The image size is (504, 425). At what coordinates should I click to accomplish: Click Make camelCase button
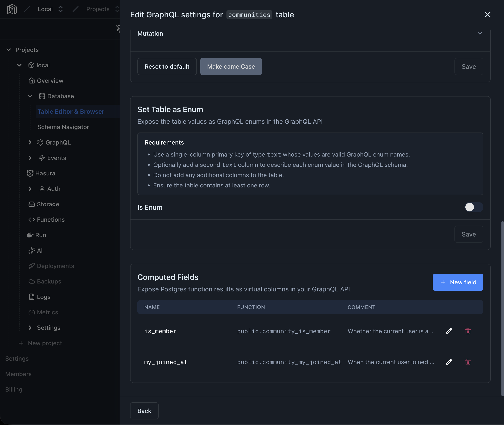(231, 66)
